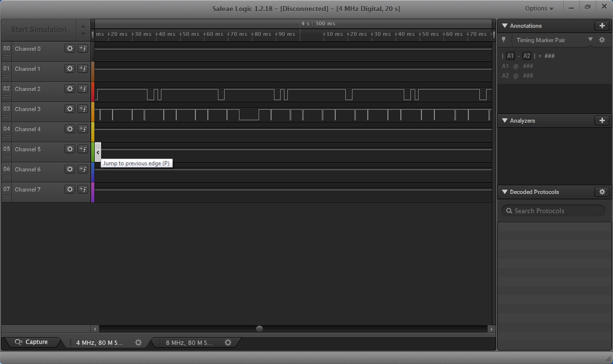Set trigger edge for Channel 7
The image size is (613, 364).
83,189
